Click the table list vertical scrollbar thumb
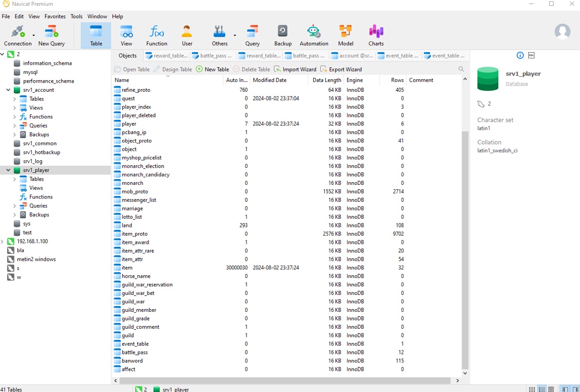Screen dimensions: 580x392 click(465, 249)
